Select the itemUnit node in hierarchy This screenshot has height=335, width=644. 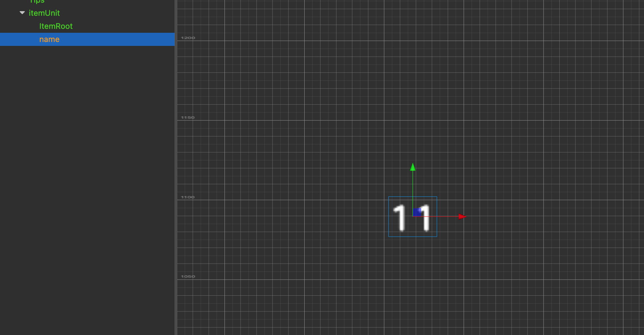coord(44,13)
